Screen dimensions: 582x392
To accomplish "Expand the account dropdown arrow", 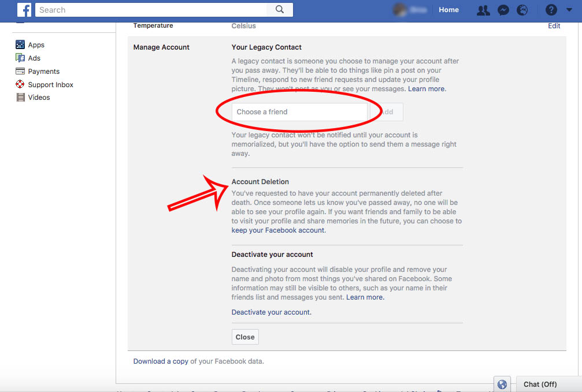I will [x=569, y=10].
